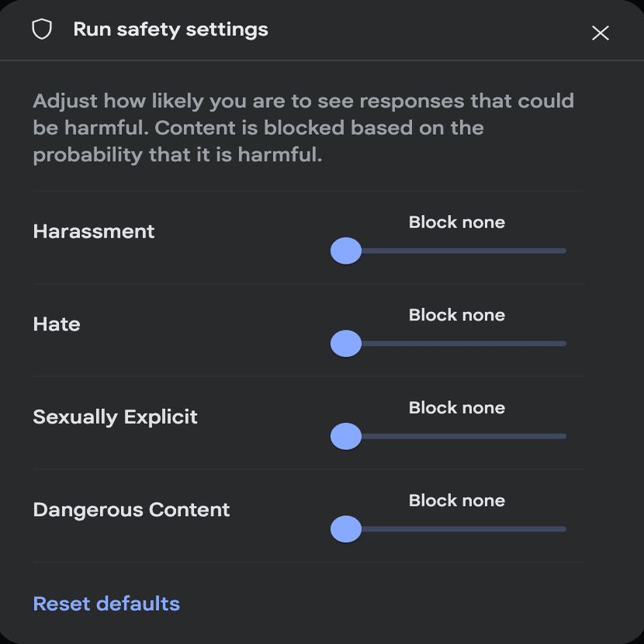
Task: Click the Reset defaults link
Action: click(x=106, y=604)
